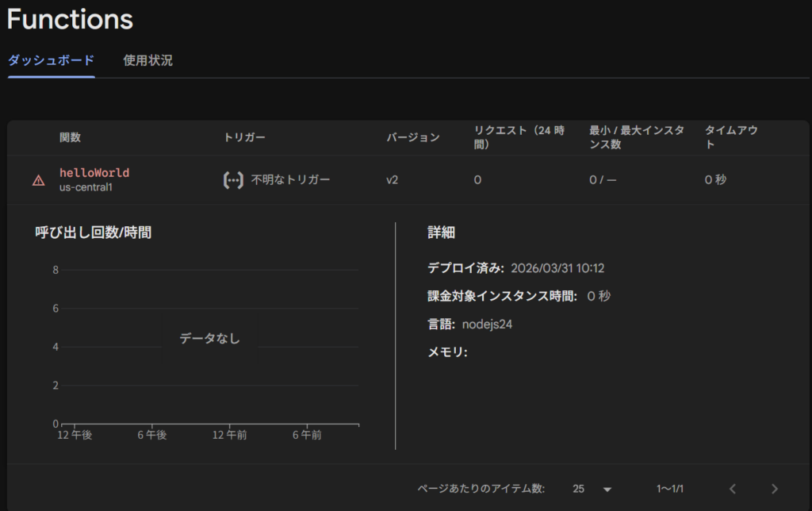Switch to the ダッシュボード tab
The width and height of the screenshot is (812, 511).
tap(51, 60)
